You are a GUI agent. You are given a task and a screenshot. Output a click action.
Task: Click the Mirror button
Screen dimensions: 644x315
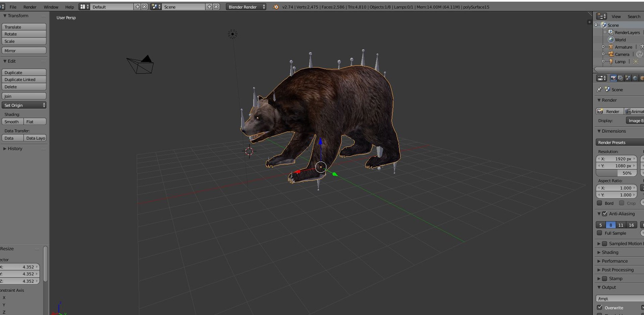pyautogui.click(x=24, y=51)
